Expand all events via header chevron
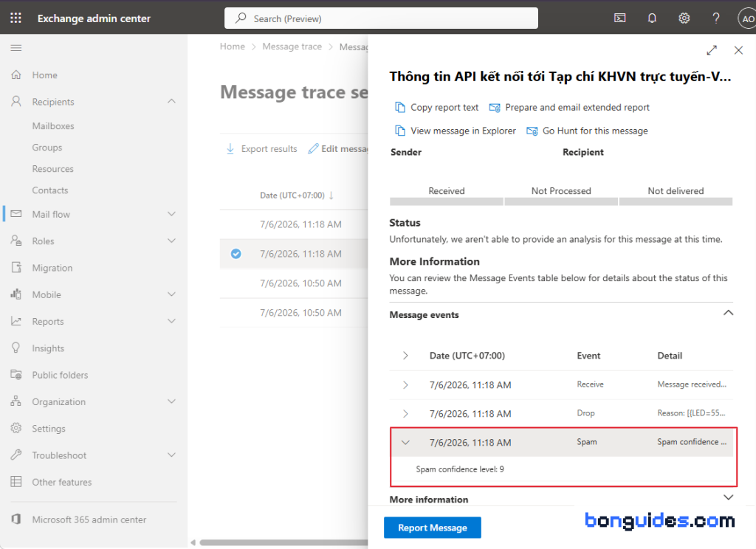The height and width of the screenshot is (549, 756). pos(405,355)
